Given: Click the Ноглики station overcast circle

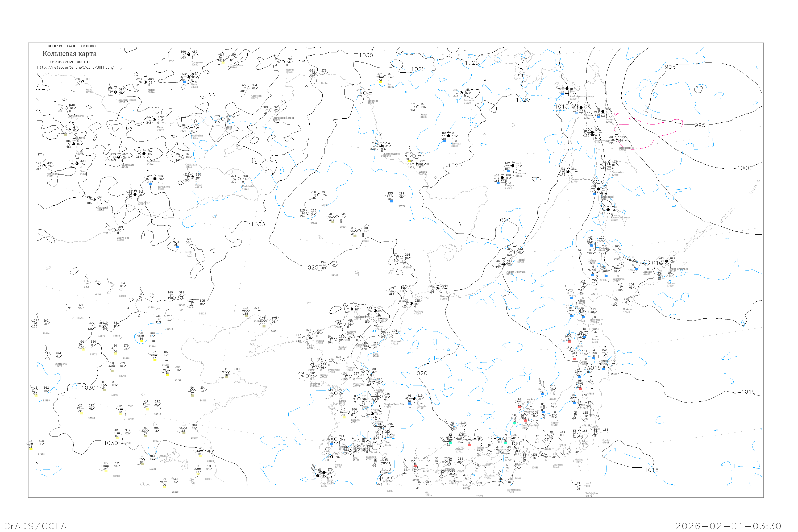Looking at the screenshot, I should coord(603,112).
